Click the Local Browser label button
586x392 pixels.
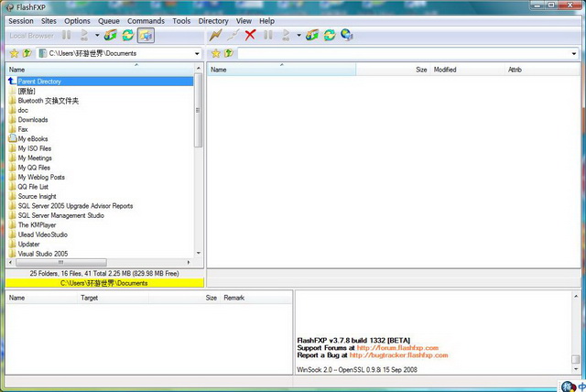pos(31,36)
